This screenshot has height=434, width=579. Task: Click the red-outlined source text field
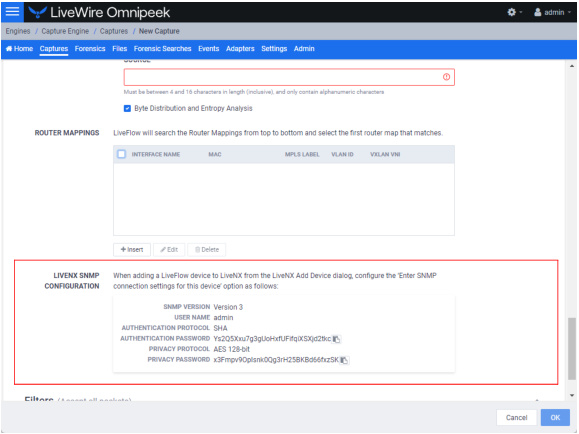(x=289, y=77)
